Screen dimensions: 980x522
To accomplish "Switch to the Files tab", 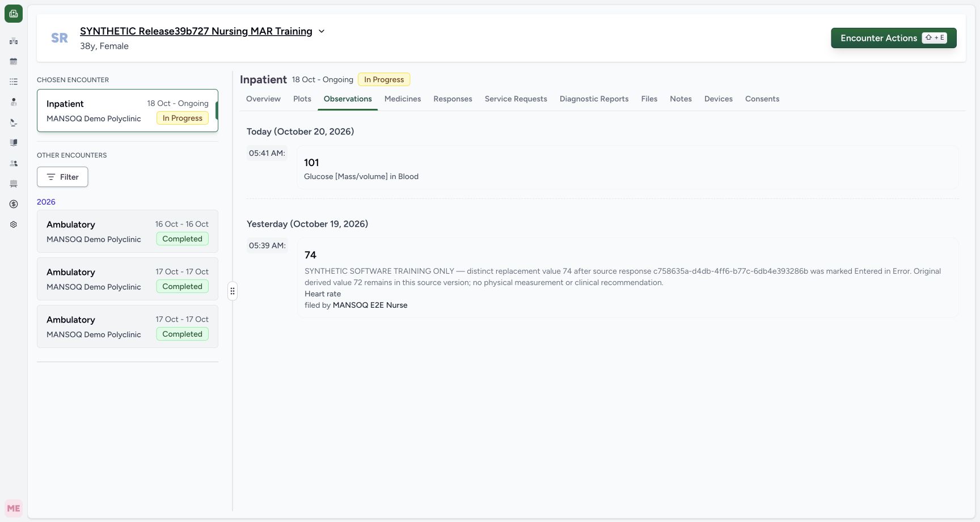I will click(x=649, y=99).
